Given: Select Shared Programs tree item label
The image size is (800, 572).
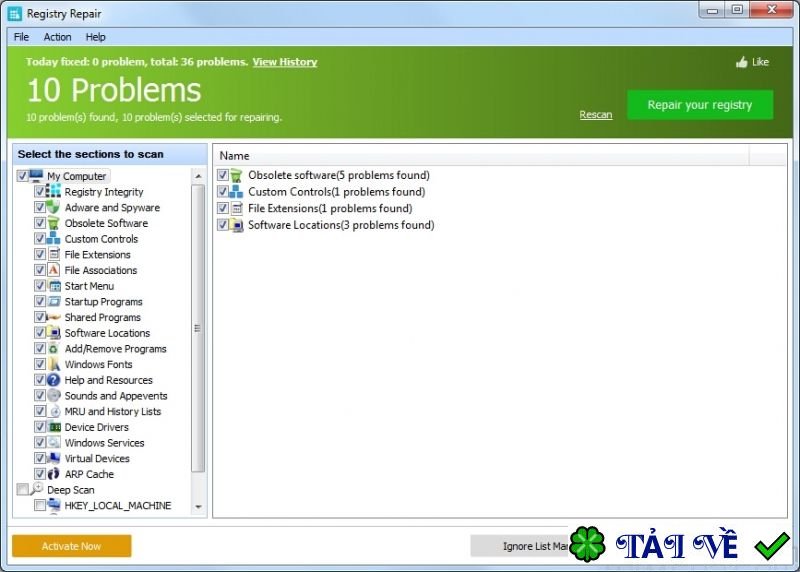Looking at the screenshot, I should coord(103,317).
